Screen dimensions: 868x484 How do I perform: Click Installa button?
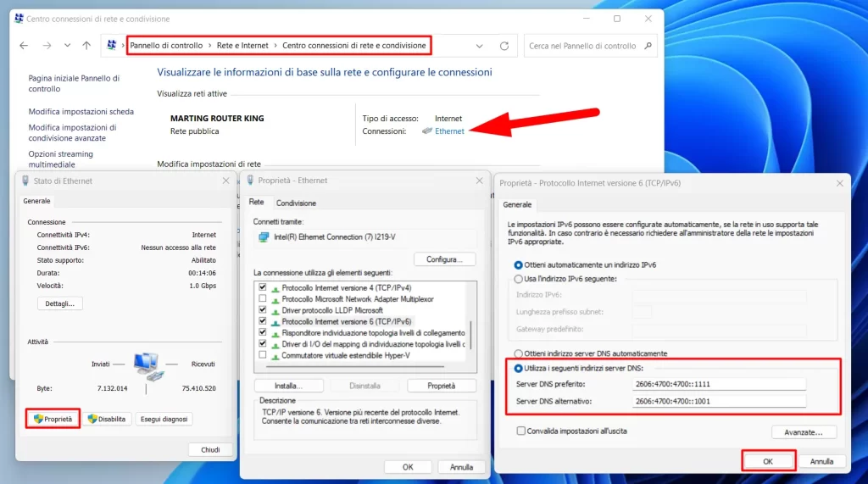(288, 386)
